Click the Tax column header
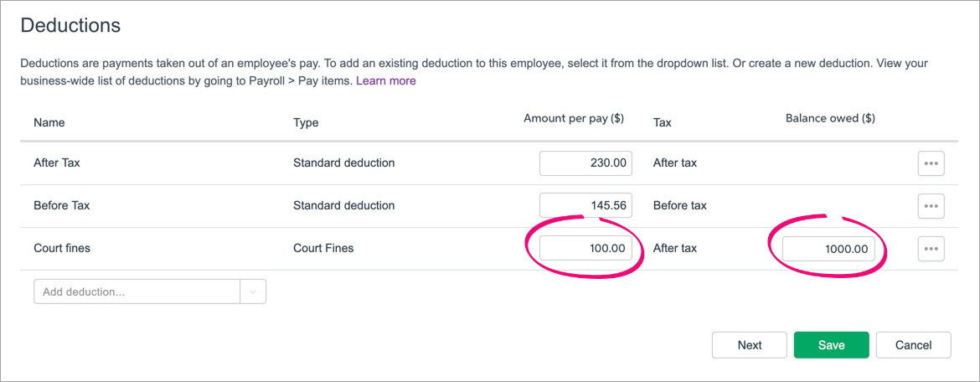The image size is (980, 382). click(662, 122)
